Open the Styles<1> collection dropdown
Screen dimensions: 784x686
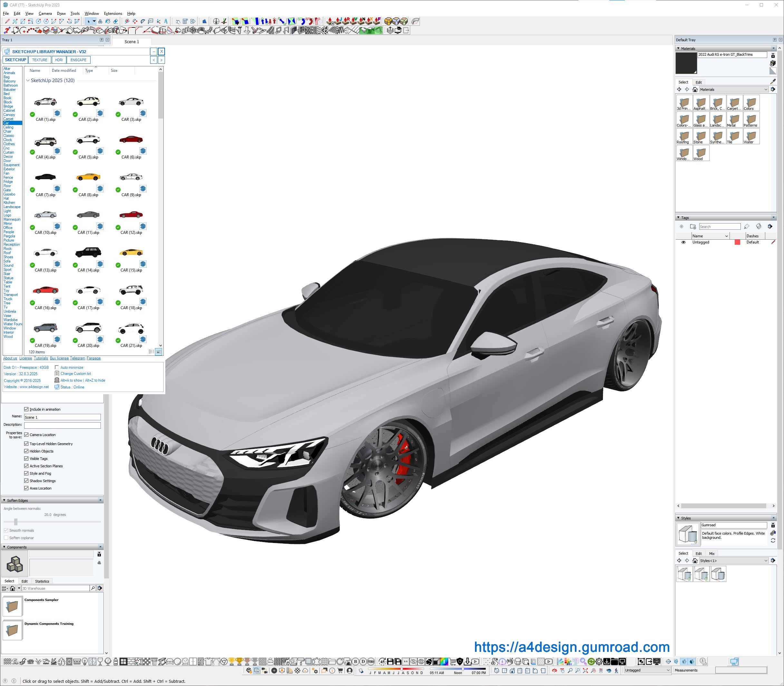[x=766, y=561]
